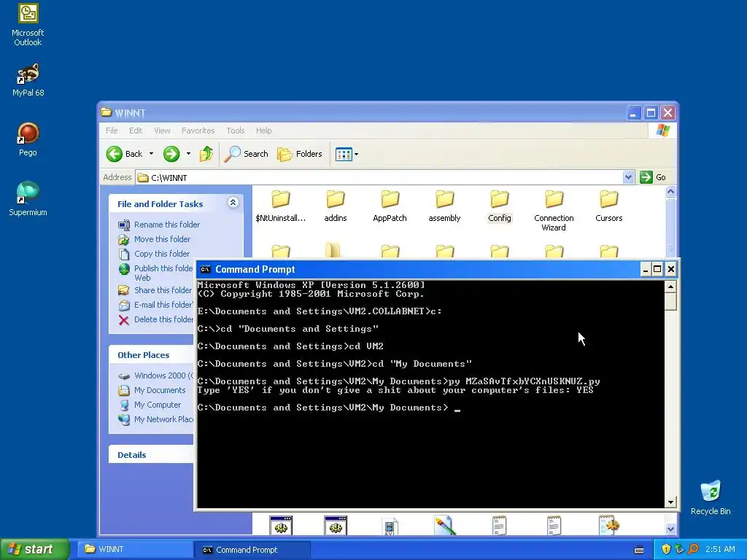
Task: Select the addins folder
Action: tap(336, 206)
